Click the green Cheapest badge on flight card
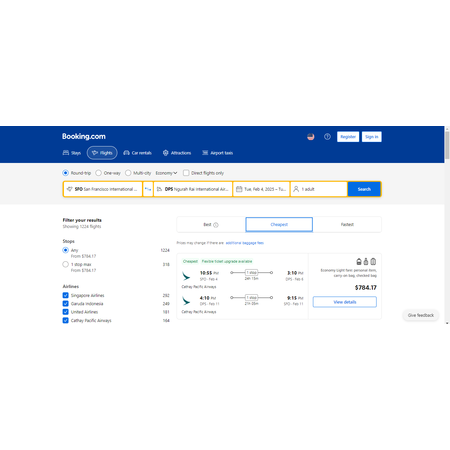This screenshot has width=450, height=450. (190, 261)
